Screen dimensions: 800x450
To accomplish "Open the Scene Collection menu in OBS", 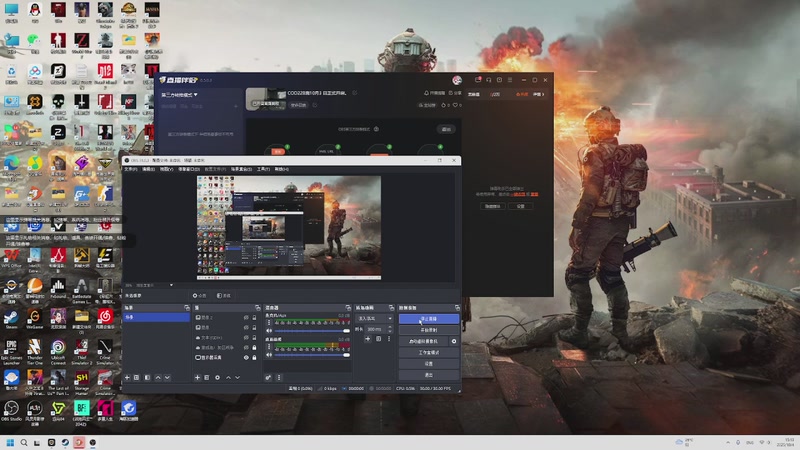I will click(241, 169).
